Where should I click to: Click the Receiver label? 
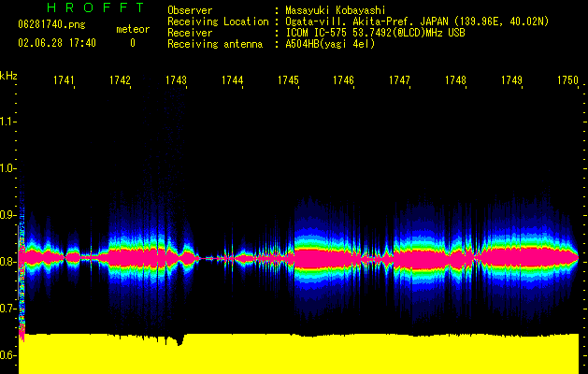coord(190,33)
